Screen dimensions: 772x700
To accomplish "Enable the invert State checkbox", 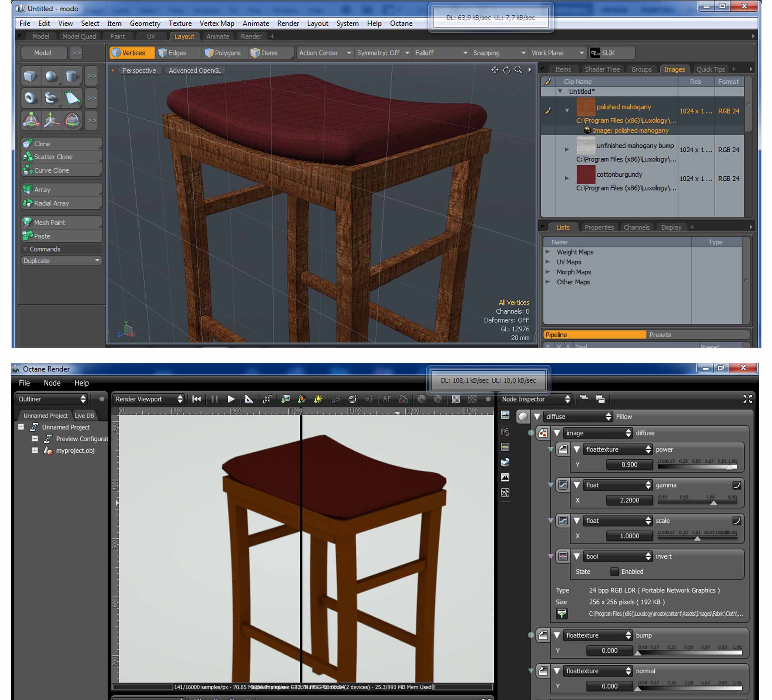I will coord(614,571).
